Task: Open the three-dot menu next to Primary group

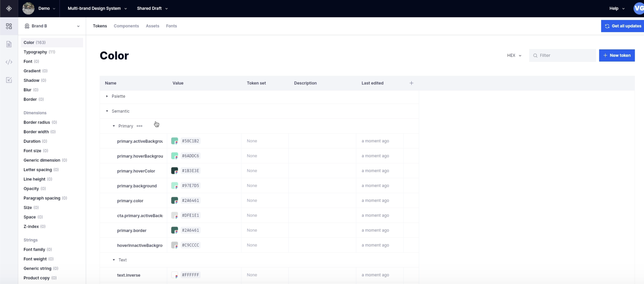Action: click(139, 126)
